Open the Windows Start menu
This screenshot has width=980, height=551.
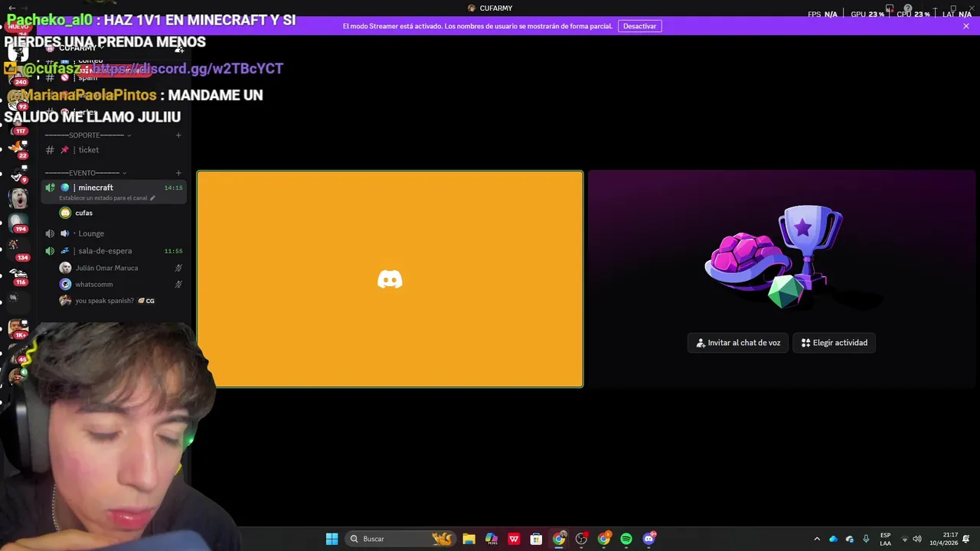332,539
